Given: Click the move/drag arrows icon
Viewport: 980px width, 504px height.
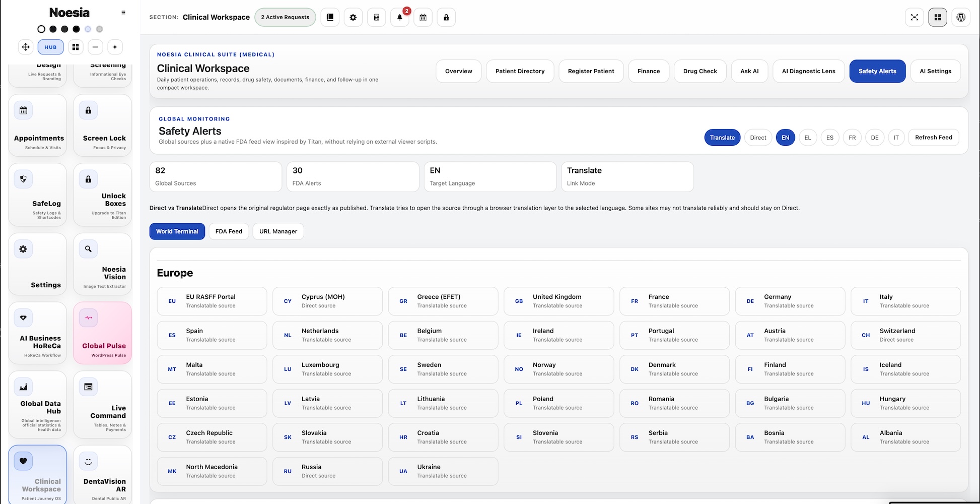Looking at the screenshot, I should click(26, 47).
